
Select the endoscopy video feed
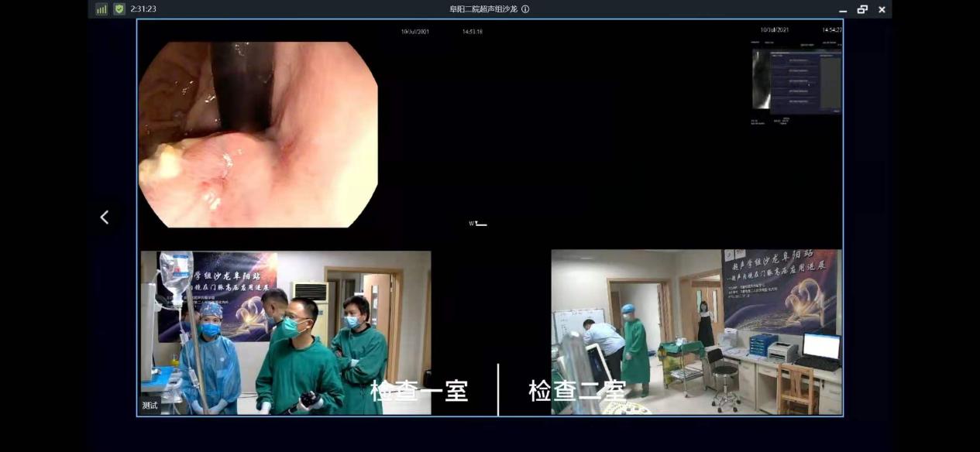coord(258,134)
